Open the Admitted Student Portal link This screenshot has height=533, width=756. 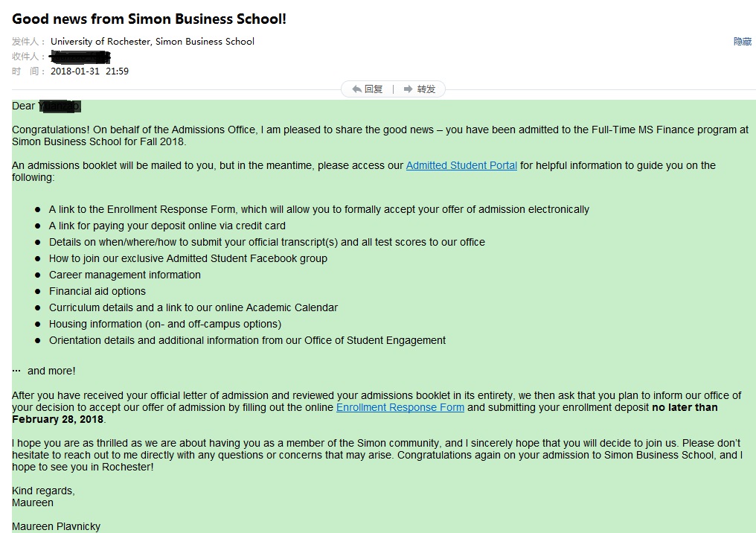coord(461,165)
